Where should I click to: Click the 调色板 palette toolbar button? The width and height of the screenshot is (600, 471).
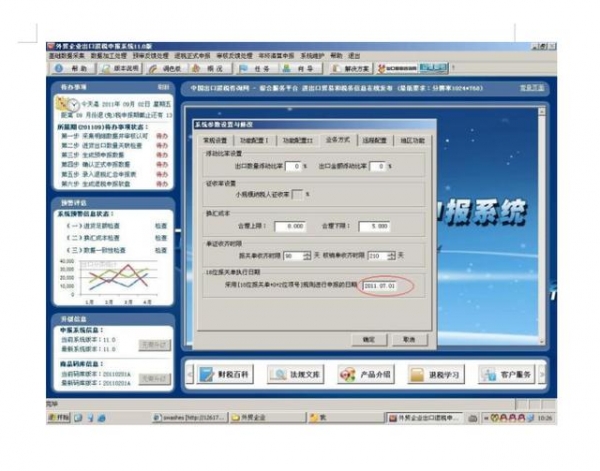click(x=166, y=69)
